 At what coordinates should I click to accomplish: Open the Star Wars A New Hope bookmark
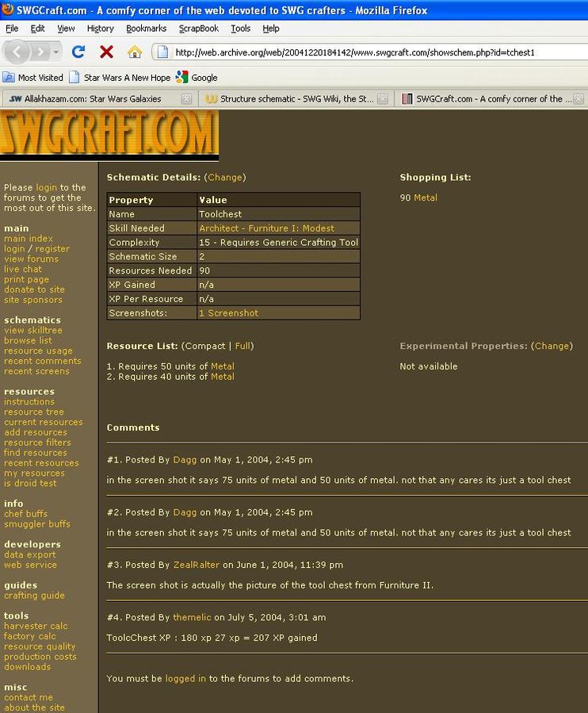pos(120,78)
